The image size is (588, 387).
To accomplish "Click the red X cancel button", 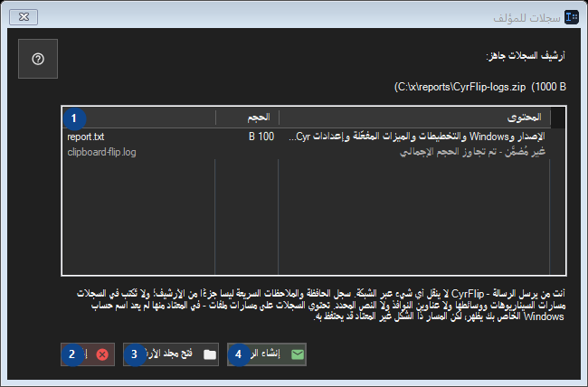I will point(88,354).
